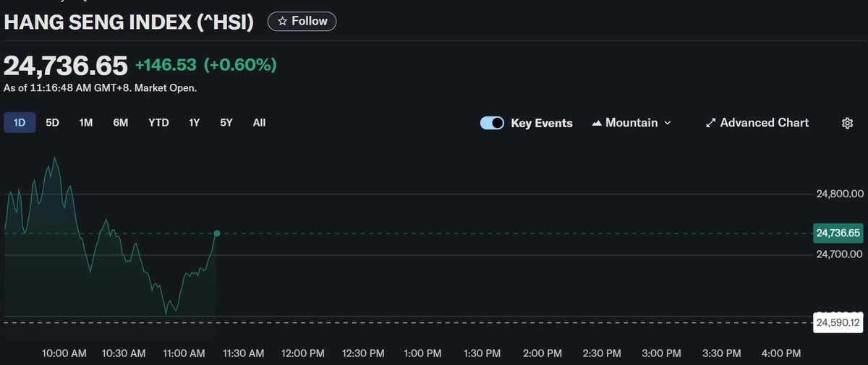This screenshot has width=868, height=365.
Task: Click the 'As of 11:16:48 AM' timestamp text
Action: [101, 88]
